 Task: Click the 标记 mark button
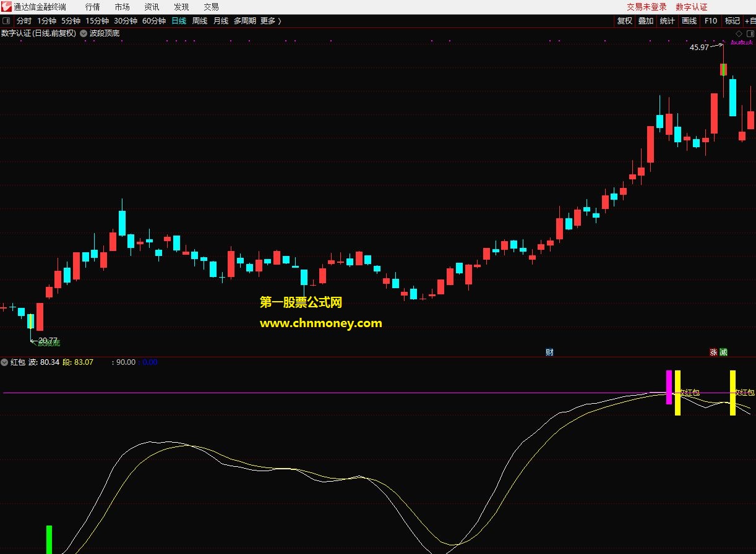coord(732,21)
